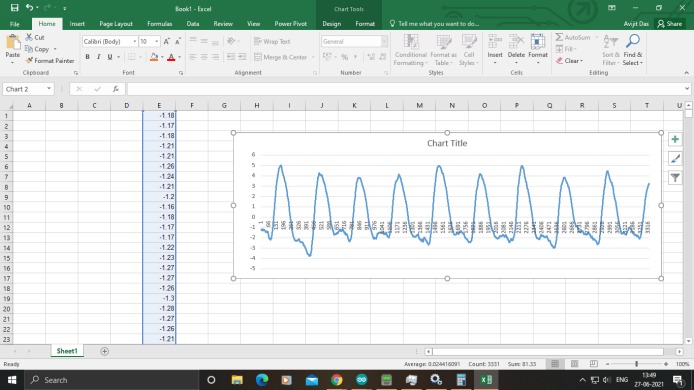Toggle Wrap Text
Viewport: 694px width, 390px height.
[272, 41]
